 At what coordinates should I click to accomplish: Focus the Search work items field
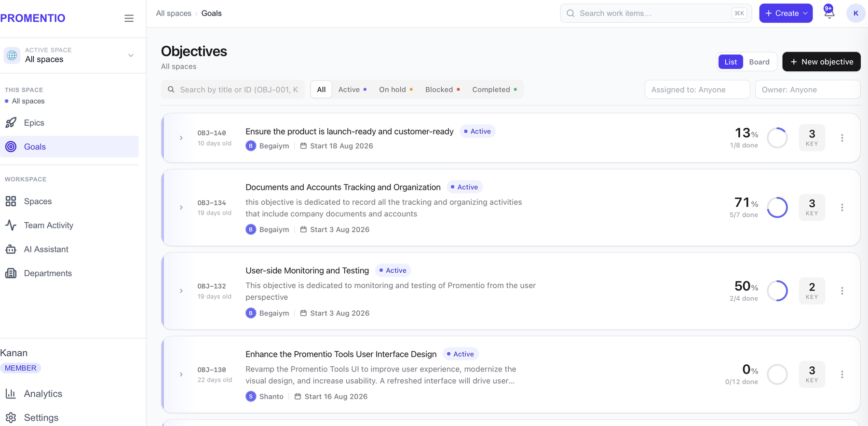[656, 13]
